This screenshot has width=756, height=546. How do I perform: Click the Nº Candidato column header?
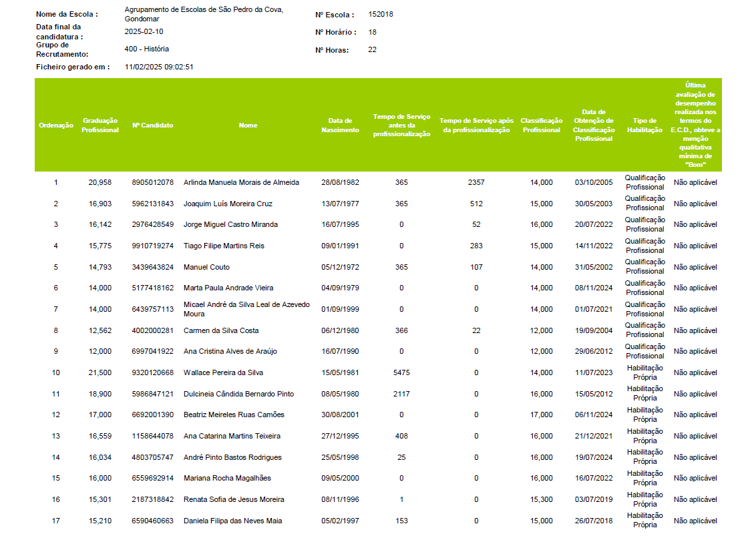click(152, 125)
